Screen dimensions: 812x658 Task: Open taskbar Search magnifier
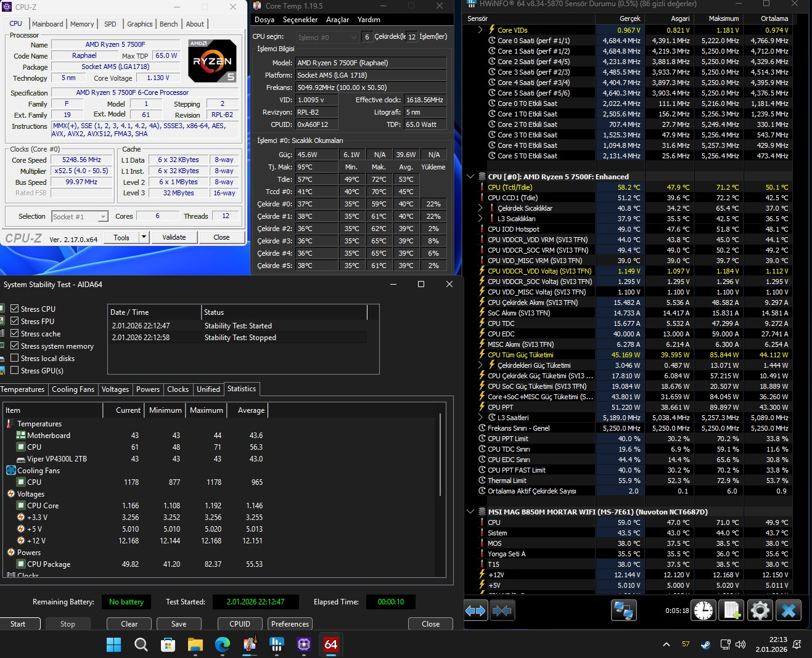pos(141,644)
